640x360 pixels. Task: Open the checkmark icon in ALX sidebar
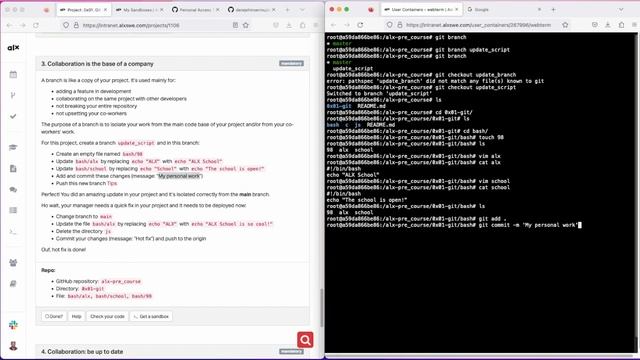(x=13, y=116)
